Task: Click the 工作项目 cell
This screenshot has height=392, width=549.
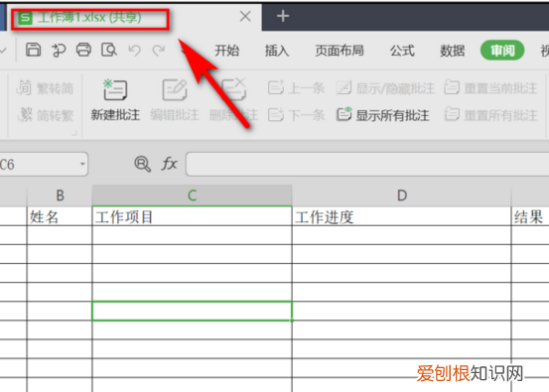Action: (192, 216)
